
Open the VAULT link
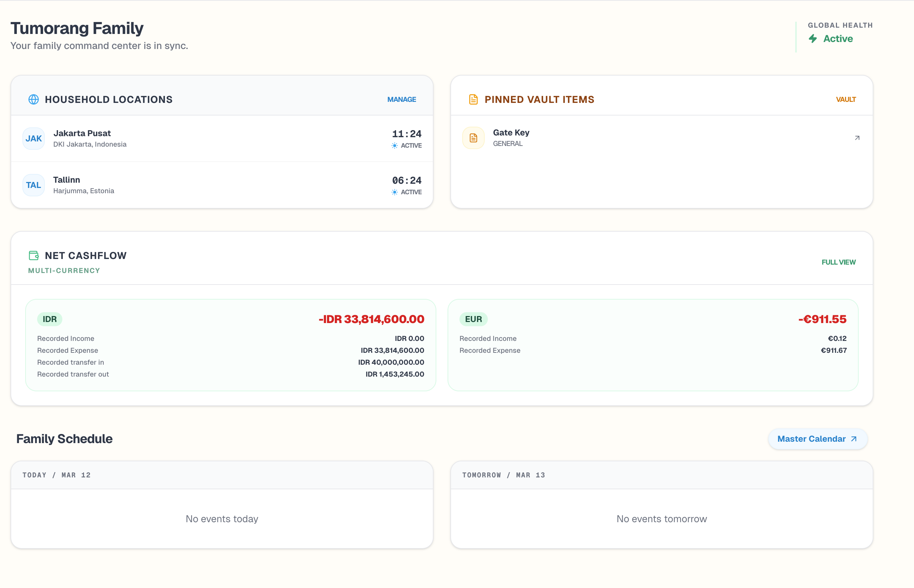846,99
